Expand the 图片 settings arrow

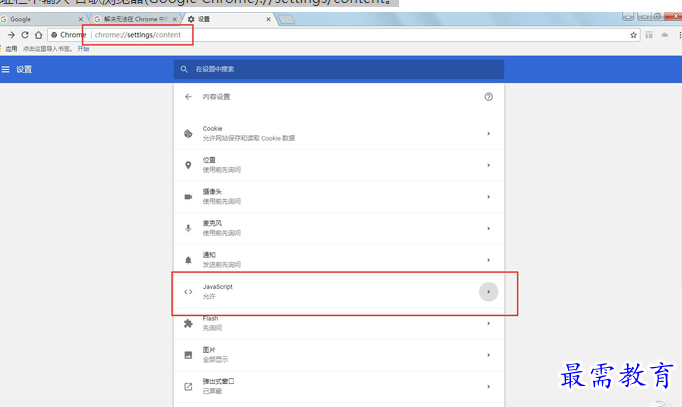click(x=488, y=355)
